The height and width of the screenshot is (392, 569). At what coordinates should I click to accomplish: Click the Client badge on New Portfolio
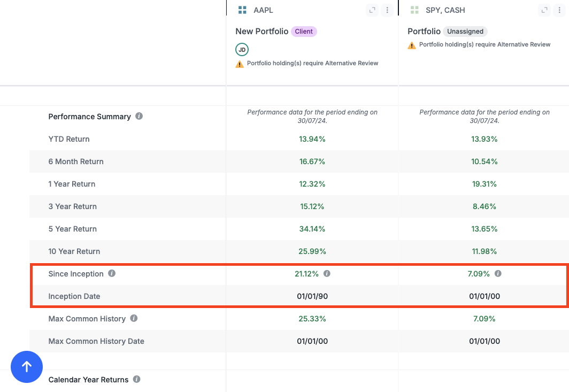[304, 32]
